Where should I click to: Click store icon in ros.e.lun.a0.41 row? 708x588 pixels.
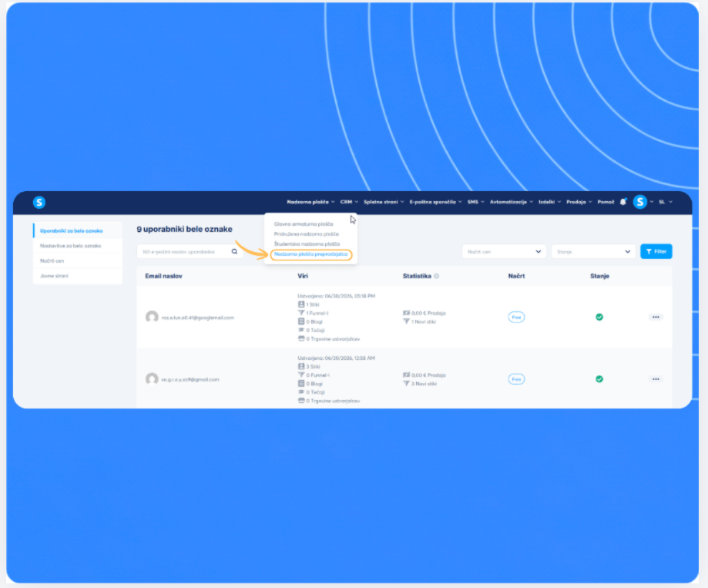301,339
